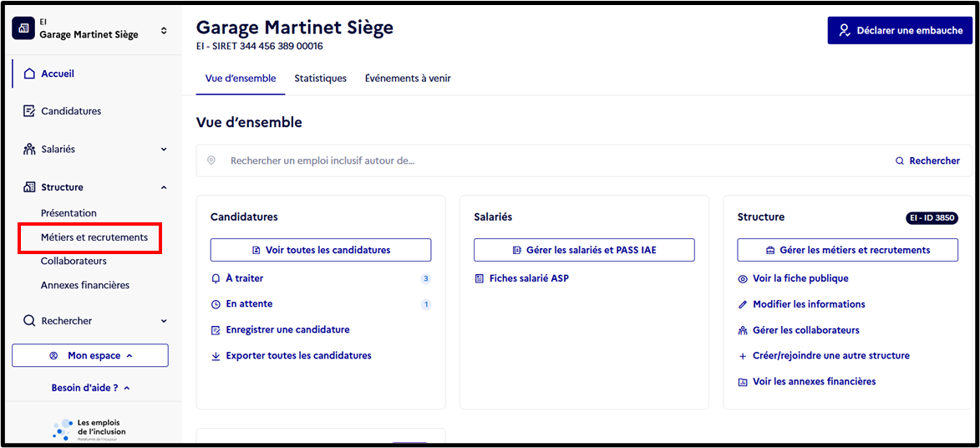Click Créer/rejoindre une autre structure link
This screenshot has width=980, height=448.
831,355
